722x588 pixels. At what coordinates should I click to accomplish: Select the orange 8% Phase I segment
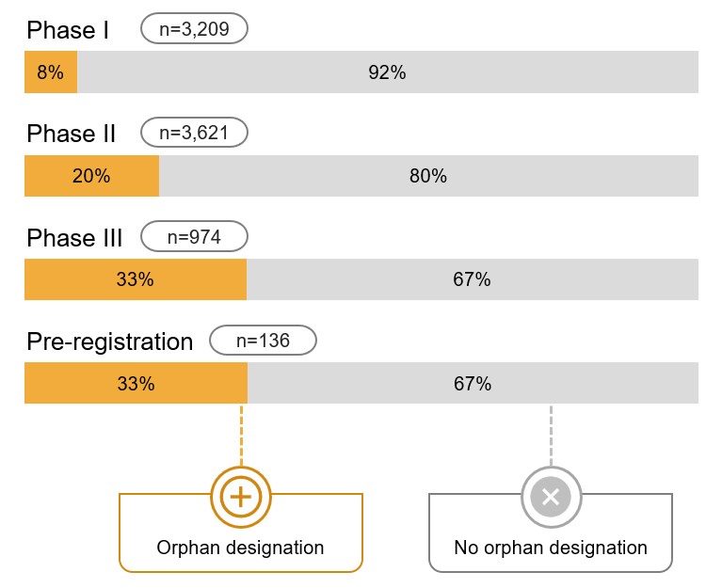pyautogui.click(x=51, y=72)
